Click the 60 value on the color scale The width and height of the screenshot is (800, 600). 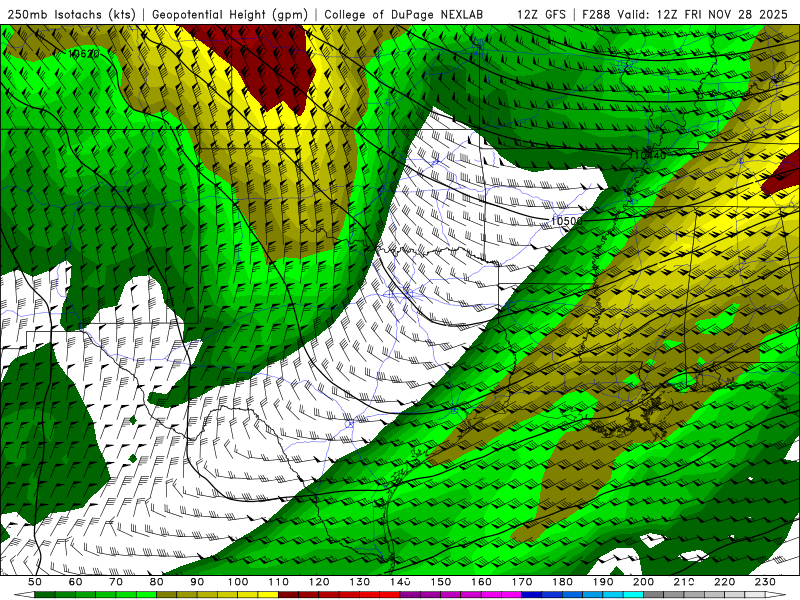(x=75, y=582)
